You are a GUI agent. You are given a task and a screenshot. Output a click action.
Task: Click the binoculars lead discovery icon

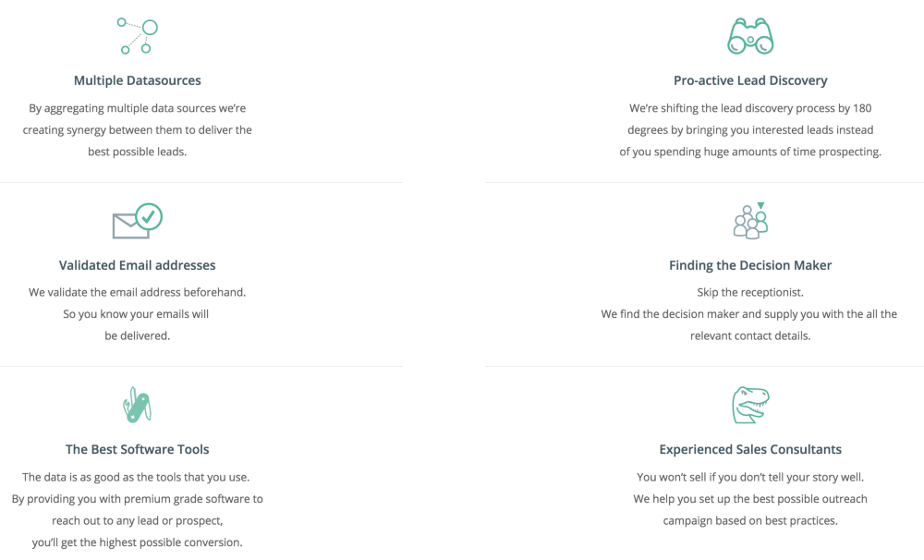tap(750, 36)
